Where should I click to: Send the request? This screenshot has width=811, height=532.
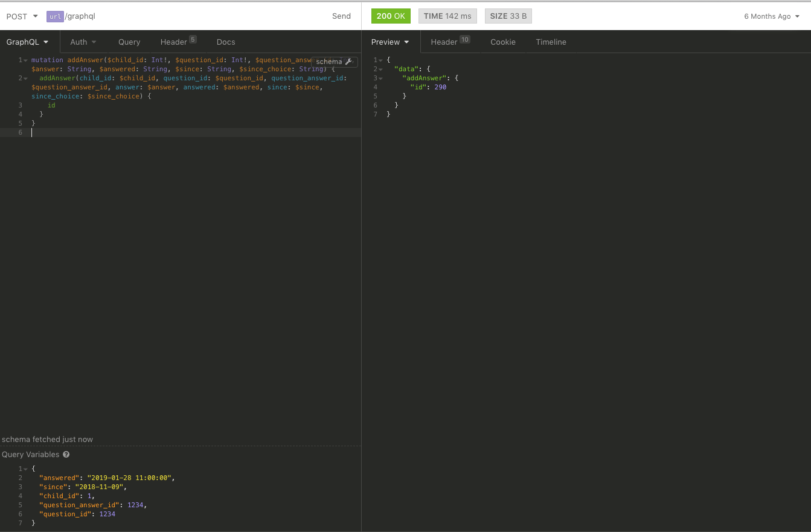[341, 16]
